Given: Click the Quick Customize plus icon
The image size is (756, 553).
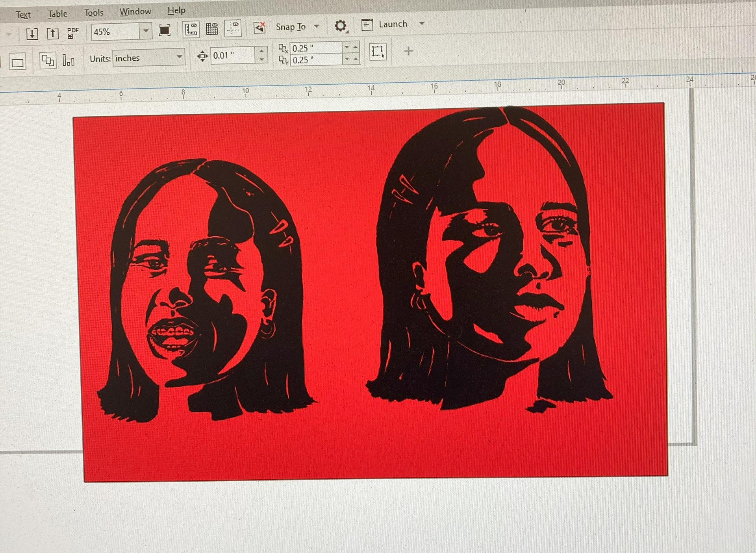Looking at the screenshot, I should (x=408, y=51).
